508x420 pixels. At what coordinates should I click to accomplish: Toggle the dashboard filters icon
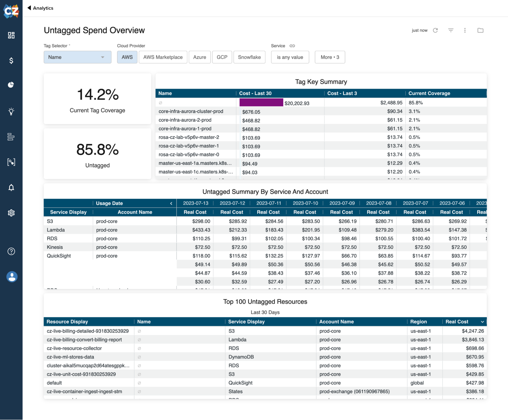[x=451, y=30]
